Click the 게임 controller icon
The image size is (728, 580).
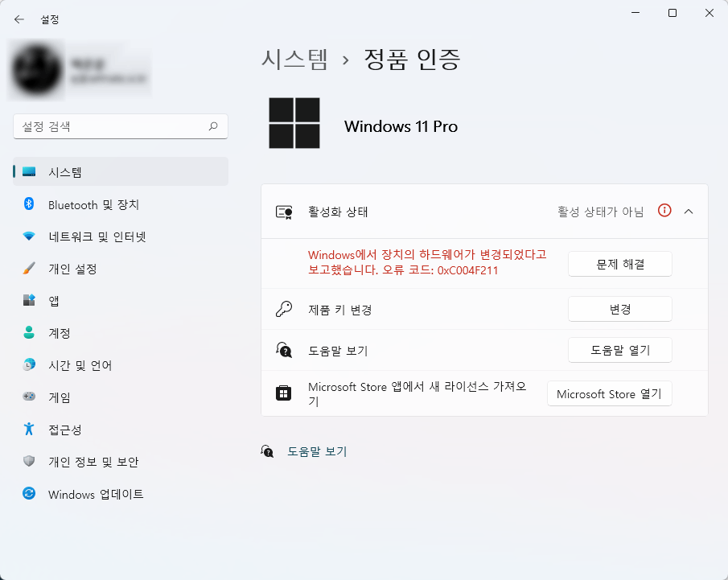(x=29, y=397)
